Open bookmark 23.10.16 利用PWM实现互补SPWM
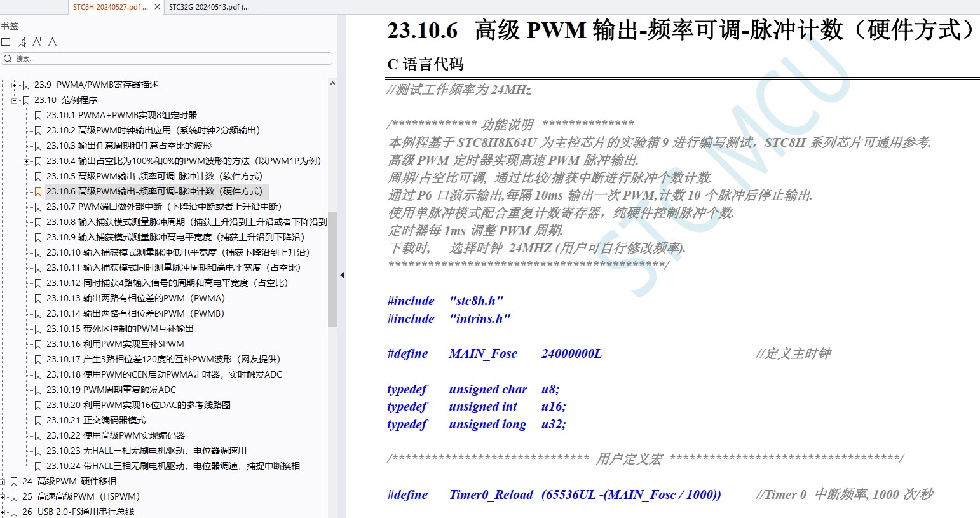The image size is (980, 518). 115,344
